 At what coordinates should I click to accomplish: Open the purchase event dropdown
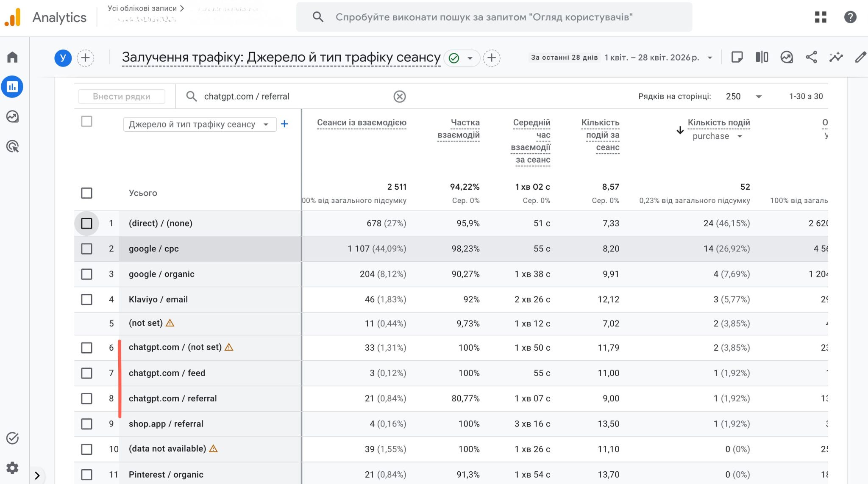717,136
